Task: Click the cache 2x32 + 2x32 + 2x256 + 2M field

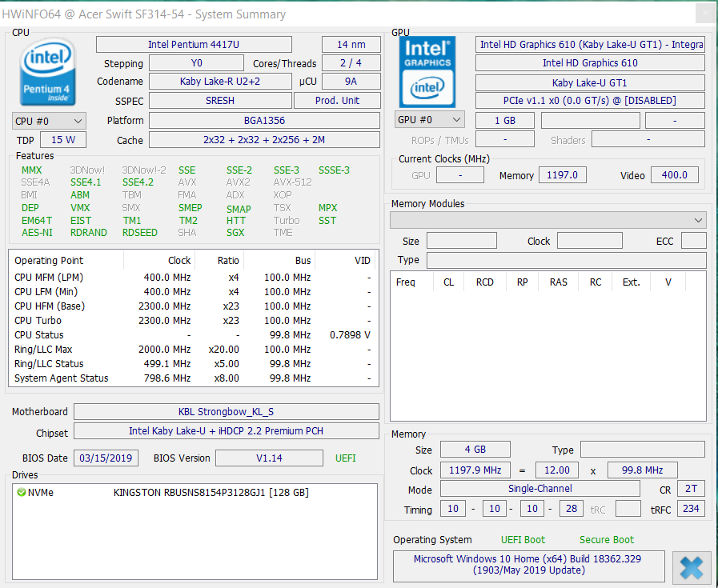Action: (265, 140)
